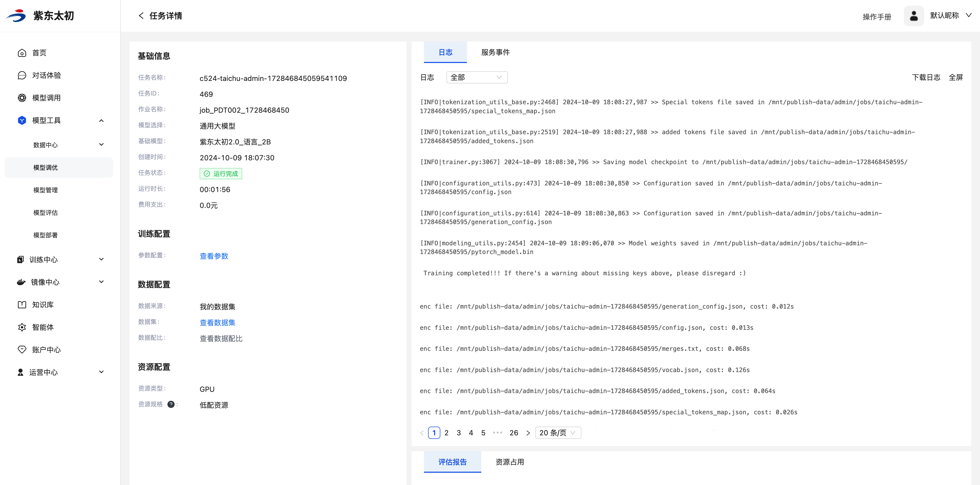Expand the 数据中心 submenu
The width and height of the screenshot is (980, 485).
(101, 144)
